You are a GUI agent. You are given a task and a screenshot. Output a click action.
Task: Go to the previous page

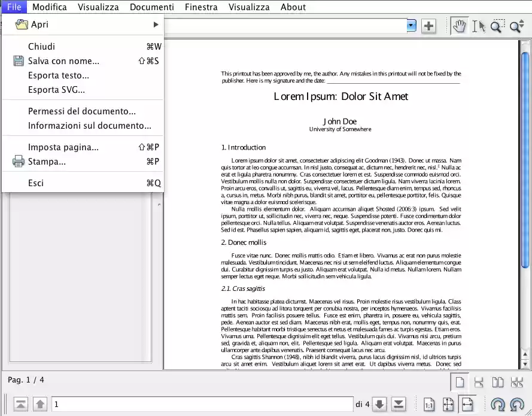39,404
